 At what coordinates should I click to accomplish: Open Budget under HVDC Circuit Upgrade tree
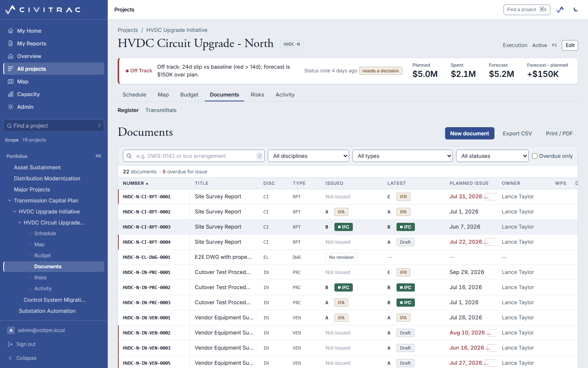[42, 255]
